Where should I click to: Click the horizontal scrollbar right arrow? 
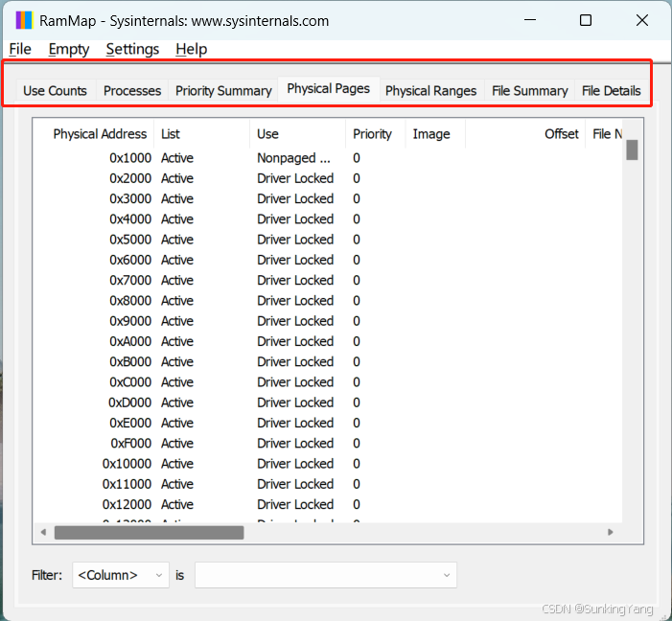(611, 532)
